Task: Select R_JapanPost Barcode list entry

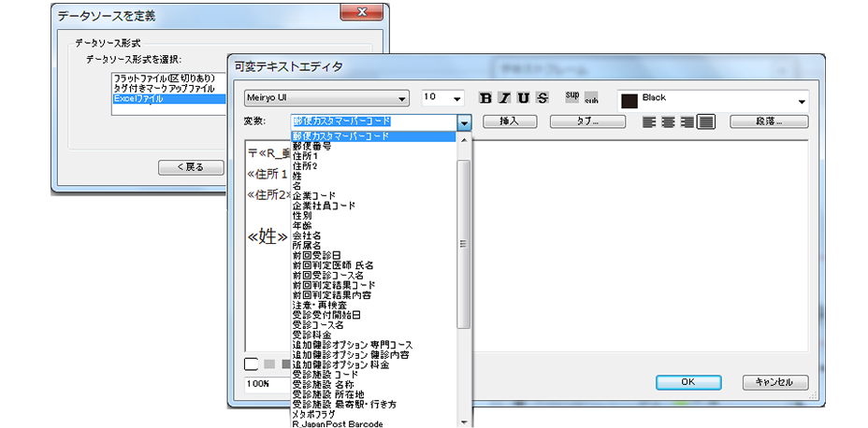Action: (337, 424)
